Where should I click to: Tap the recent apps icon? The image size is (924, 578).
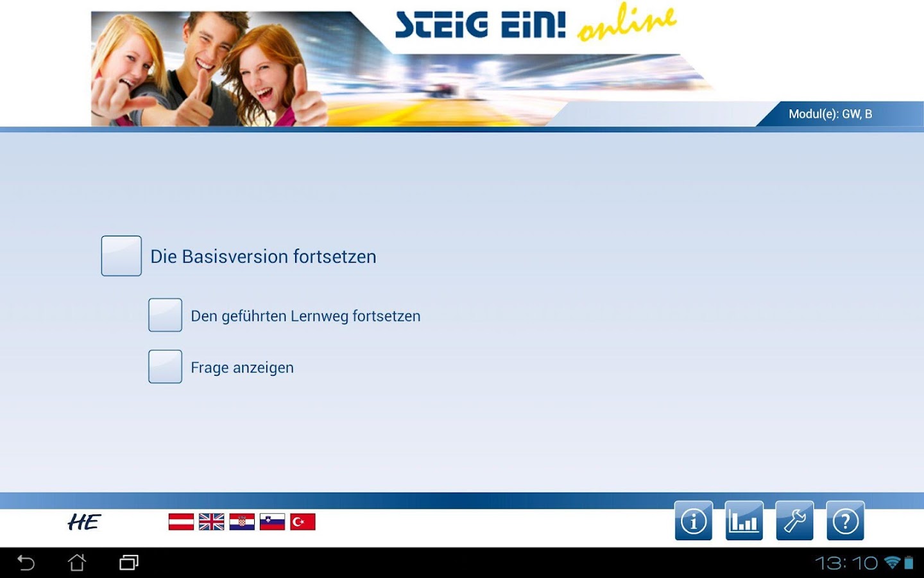pyautogui.click(x=129, y=563)
